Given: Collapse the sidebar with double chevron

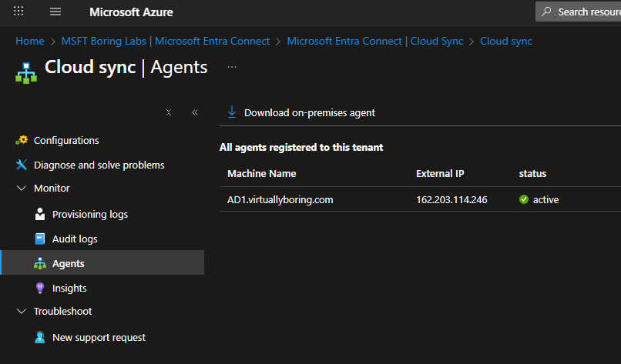Looking at the screenshot, I should 195,112.
